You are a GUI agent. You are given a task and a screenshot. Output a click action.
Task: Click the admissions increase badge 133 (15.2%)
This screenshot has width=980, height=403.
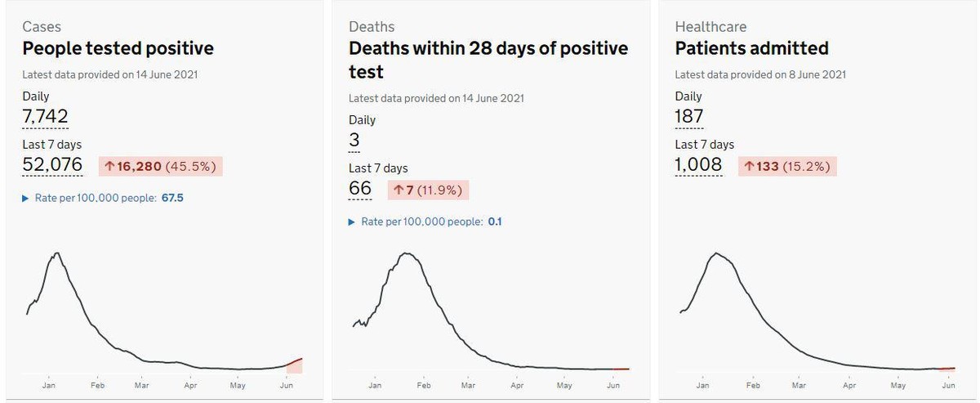[x=788, y=166]
